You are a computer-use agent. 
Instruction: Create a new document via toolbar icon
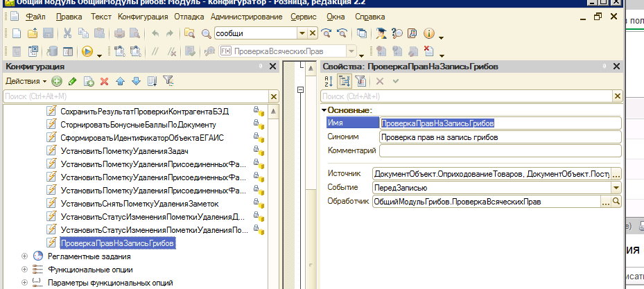click(16, 33)
